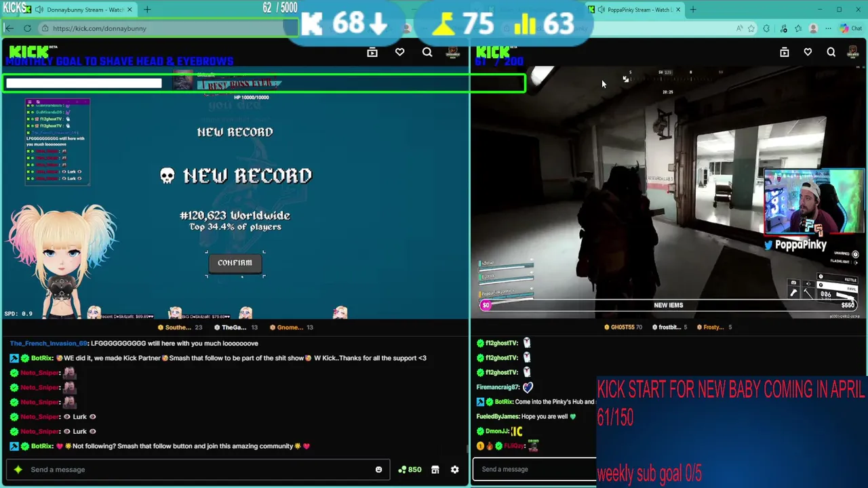Select top gifter TheGa... with 13
This screenshot has height=488, width=868.
point(235,327)
